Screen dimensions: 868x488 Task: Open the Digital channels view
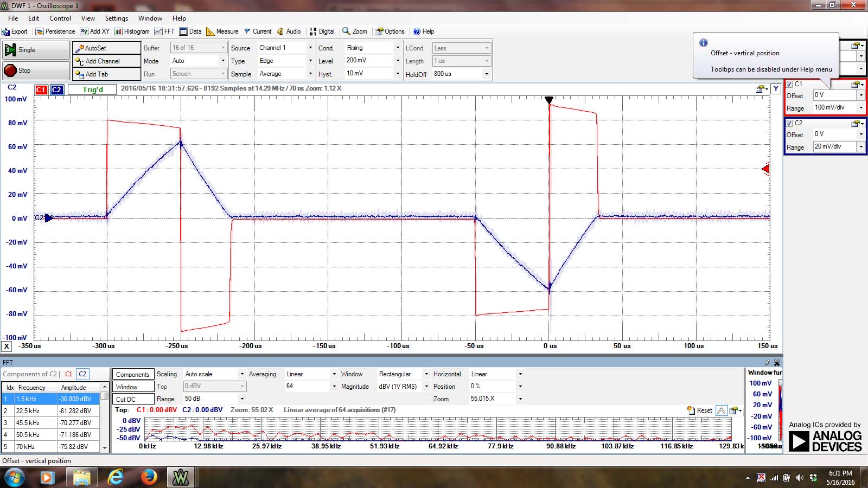tap(322, 31)
